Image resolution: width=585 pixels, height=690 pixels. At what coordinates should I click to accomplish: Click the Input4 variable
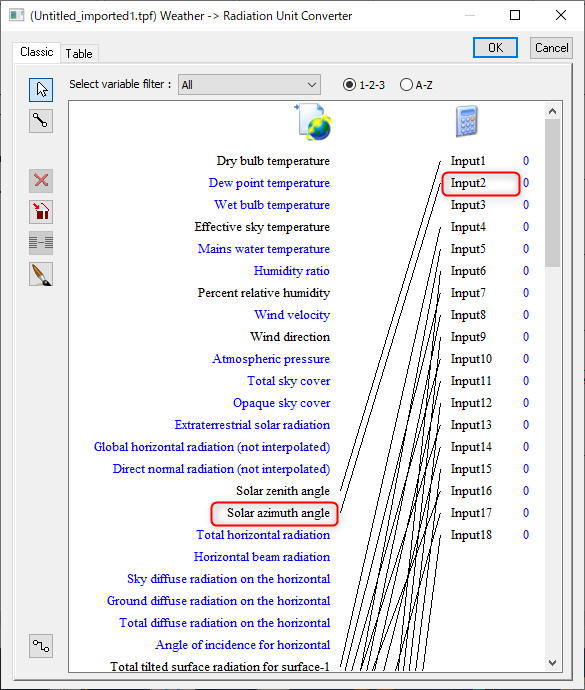468,227
